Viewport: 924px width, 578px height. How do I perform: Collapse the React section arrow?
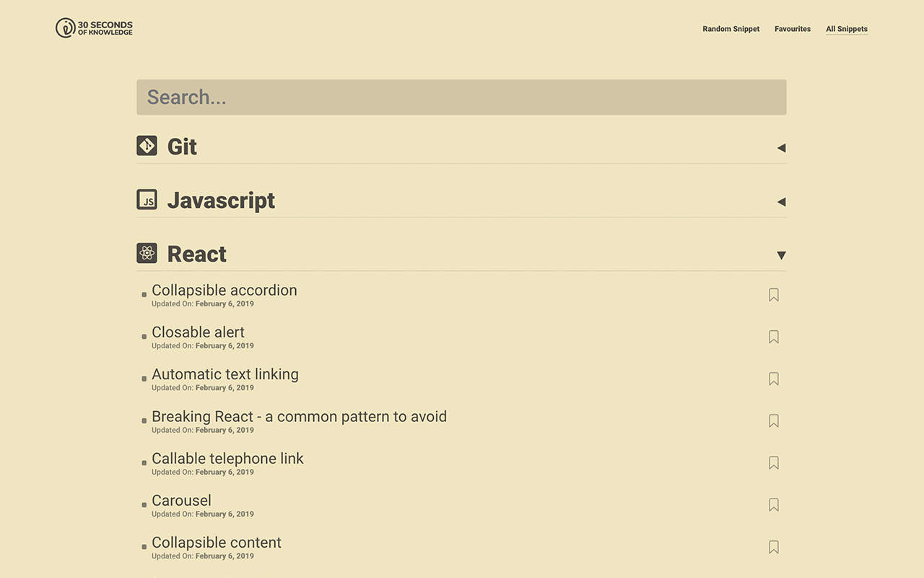(x=780, y=256)
